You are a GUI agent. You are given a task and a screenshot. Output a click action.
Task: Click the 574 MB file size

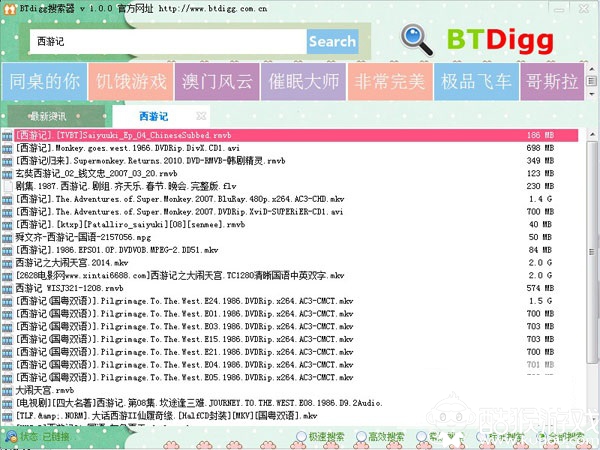click(540, 288)
